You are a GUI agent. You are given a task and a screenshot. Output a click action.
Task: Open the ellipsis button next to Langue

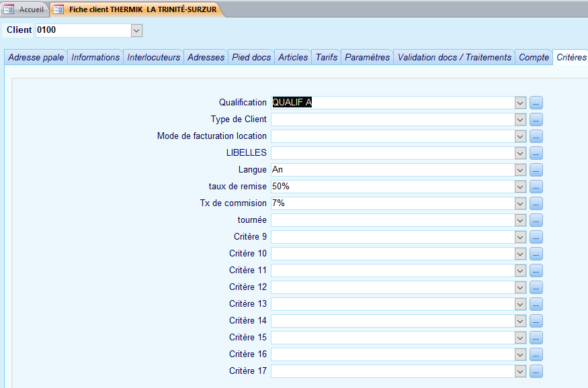[536, 170]
